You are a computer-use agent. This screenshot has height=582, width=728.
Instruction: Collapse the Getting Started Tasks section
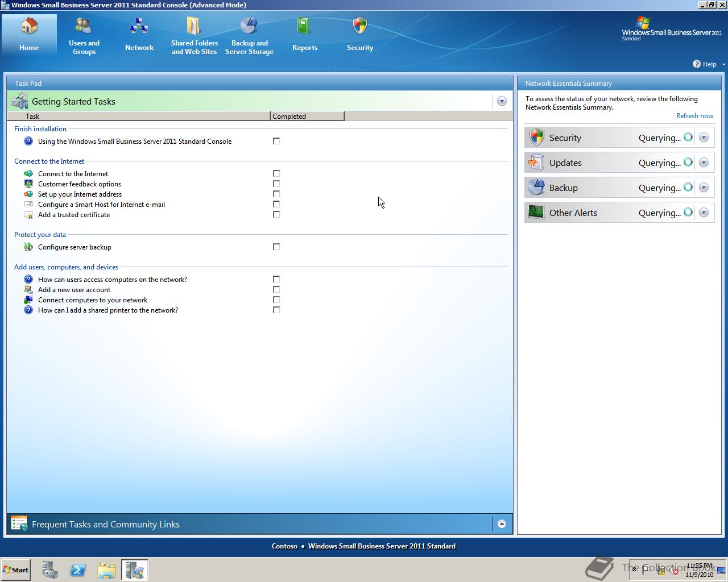502,101
